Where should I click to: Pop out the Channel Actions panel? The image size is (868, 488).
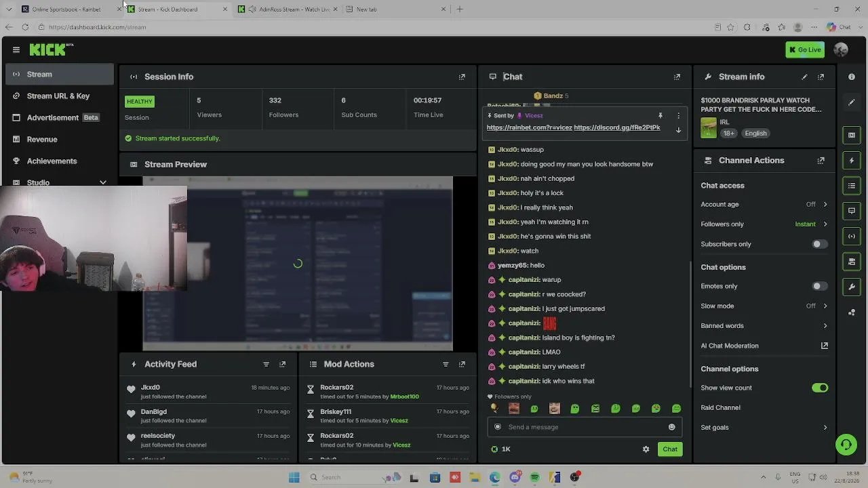(x=821, y=161)
